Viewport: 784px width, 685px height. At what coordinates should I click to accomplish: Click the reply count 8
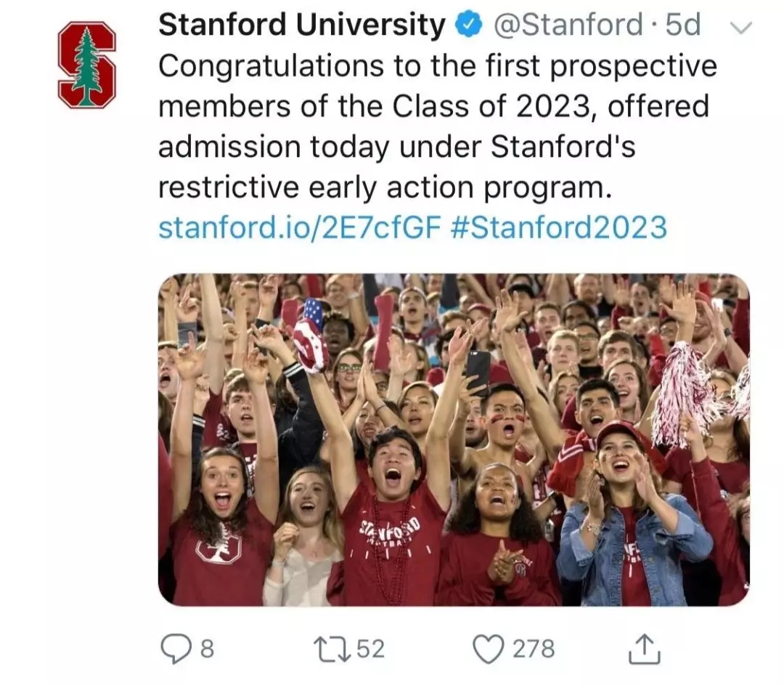[207, 648]
